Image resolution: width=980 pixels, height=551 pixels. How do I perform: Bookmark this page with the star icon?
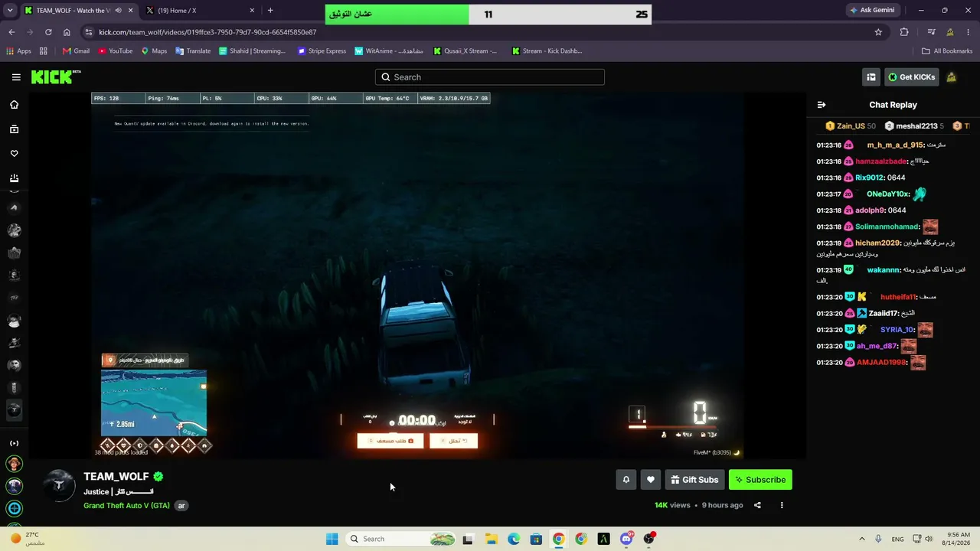(x=878, y=32)
